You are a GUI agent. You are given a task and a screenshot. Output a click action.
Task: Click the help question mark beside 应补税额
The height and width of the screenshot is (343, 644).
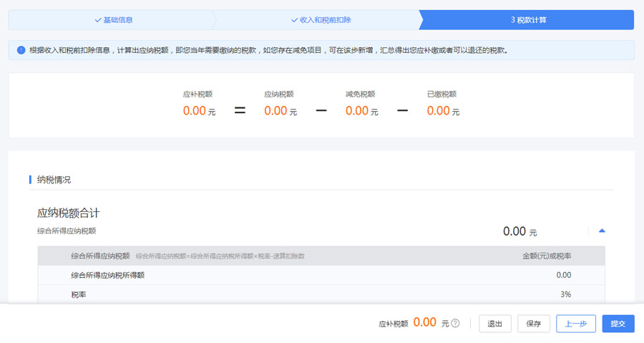pos(455,324)
